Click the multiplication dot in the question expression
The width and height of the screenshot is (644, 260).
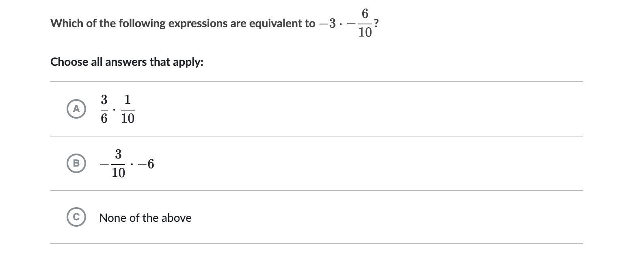click(x=341, y=24)
